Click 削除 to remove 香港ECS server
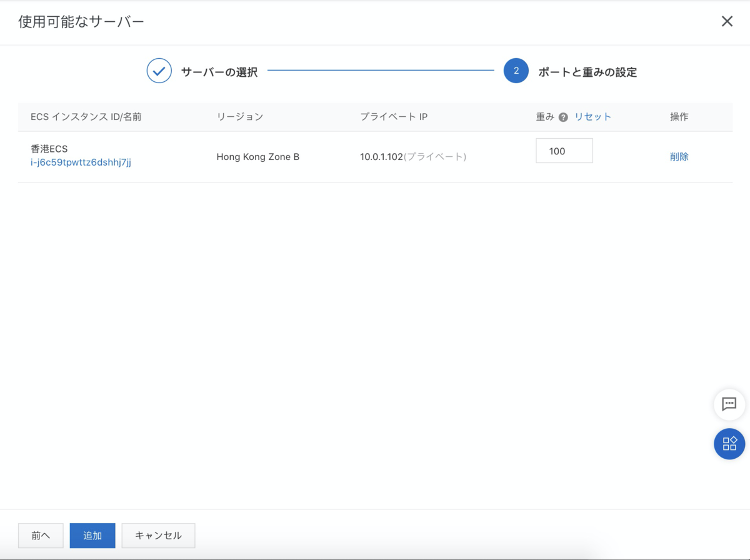 point(679,157)
